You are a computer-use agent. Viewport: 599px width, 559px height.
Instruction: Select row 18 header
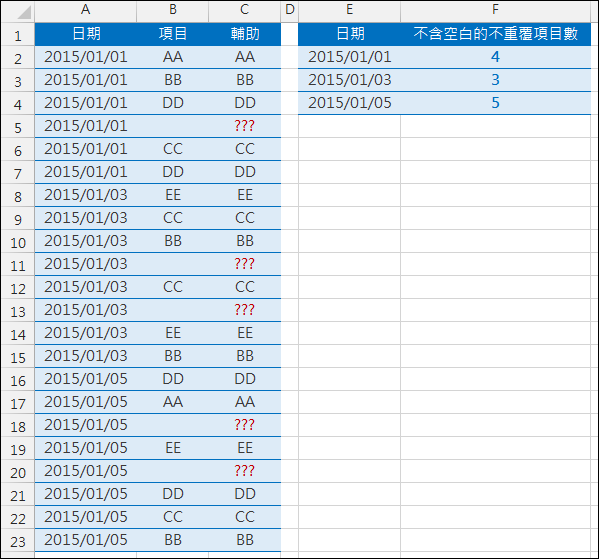tap(18, 426)
